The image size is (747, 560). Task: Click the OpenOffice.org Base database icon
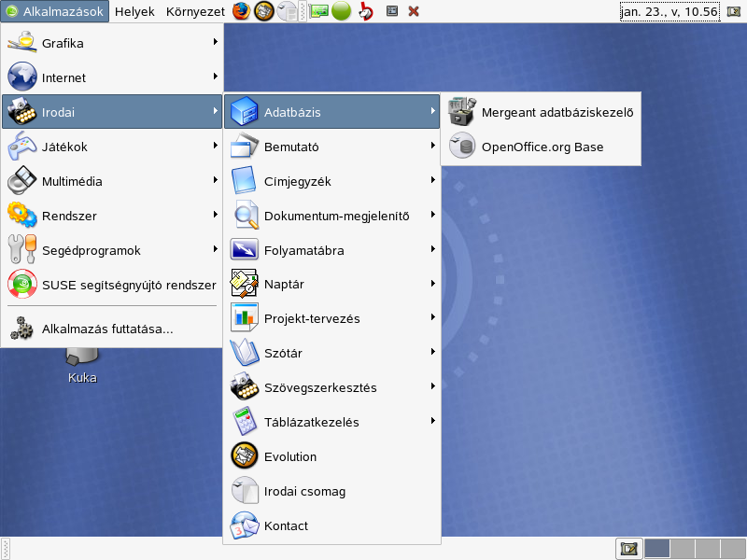coord(462,147)
